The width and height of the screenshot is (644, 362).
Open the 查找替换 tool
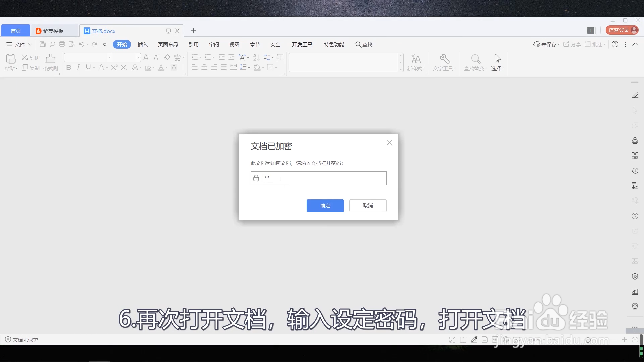click(475, 62)
